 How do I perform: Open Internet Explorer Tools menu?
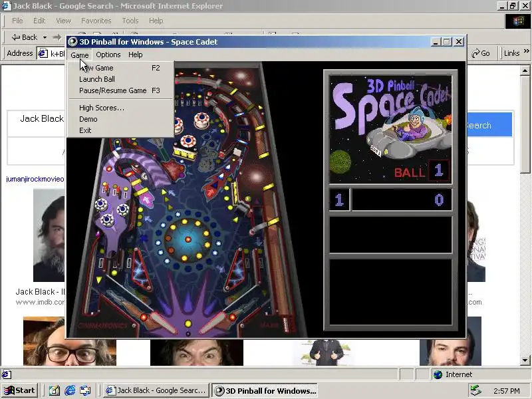click(130, 21)
